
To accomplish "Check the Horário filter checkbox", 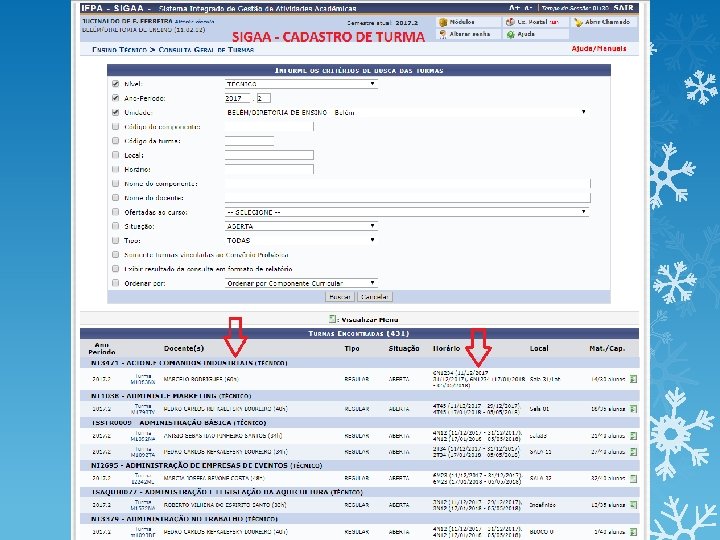I will 115,169.
